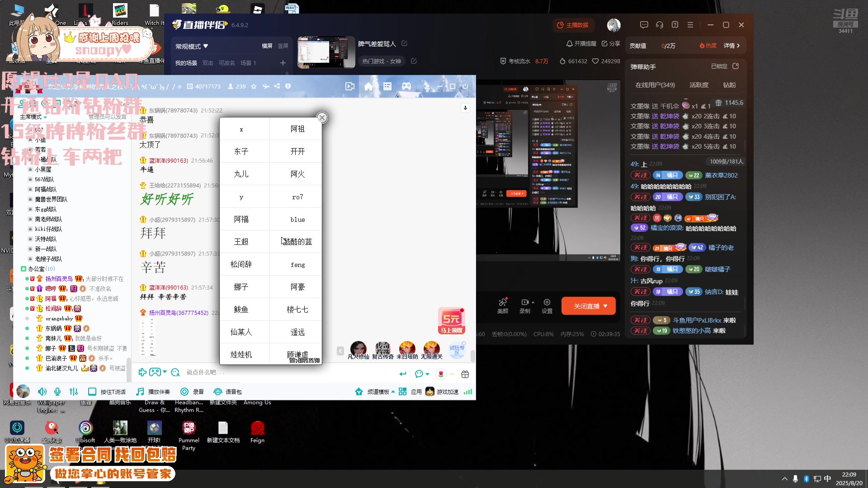This screenshot has height=488, width=868.
Task: Open 美颜 beauty filter icon
Action: click(503, 306)
